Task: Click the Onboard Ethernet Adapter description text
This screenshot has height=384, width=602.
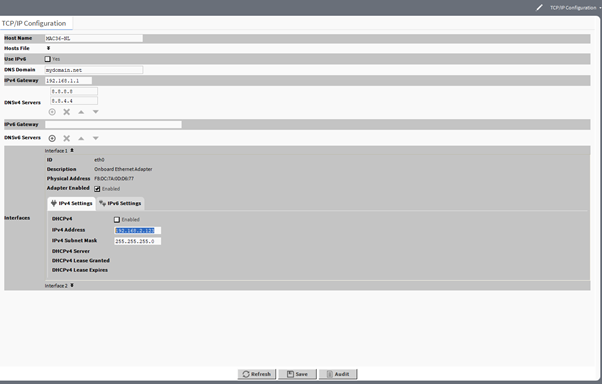Action: 123,169
